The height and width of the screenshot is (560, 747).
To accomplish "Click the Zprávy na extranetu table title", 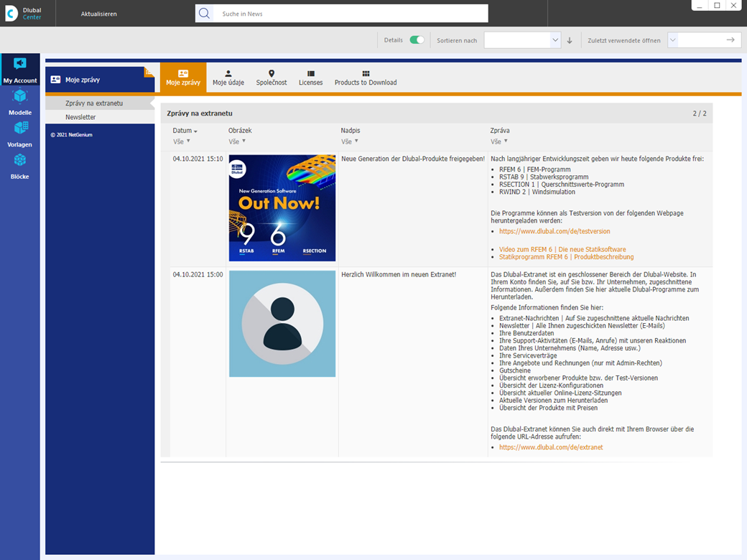I will click(200, 113).
